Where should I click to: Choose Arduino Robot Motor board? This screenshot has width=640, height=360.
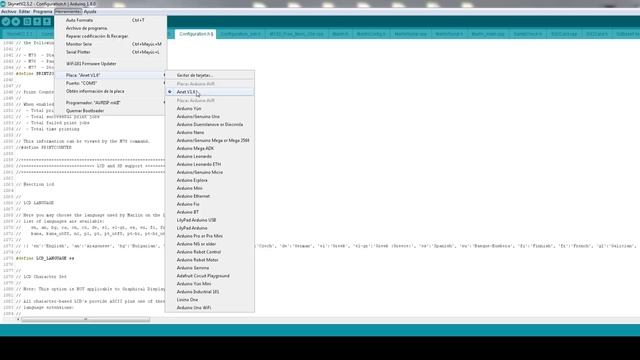(x=210, y=260)
